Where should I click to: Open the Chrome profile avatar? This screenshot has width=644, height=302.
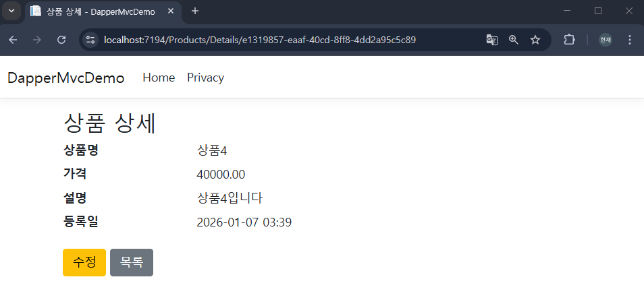point(606,40)
